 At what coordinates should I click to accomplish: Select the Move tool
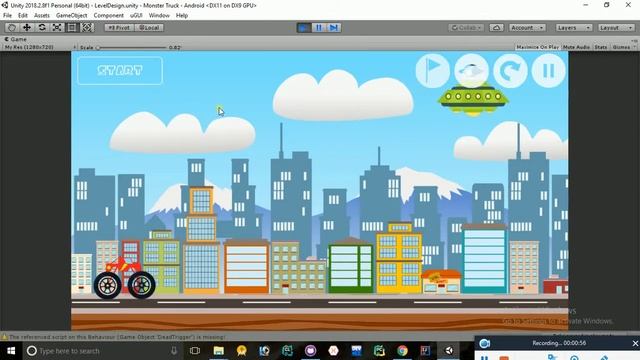click(27, 27)
